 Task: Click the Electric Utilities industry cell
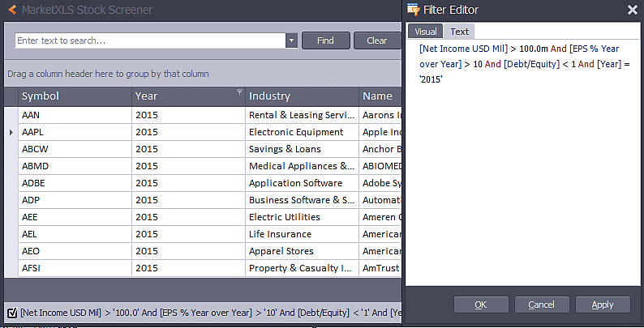click(x=302, y=217)
